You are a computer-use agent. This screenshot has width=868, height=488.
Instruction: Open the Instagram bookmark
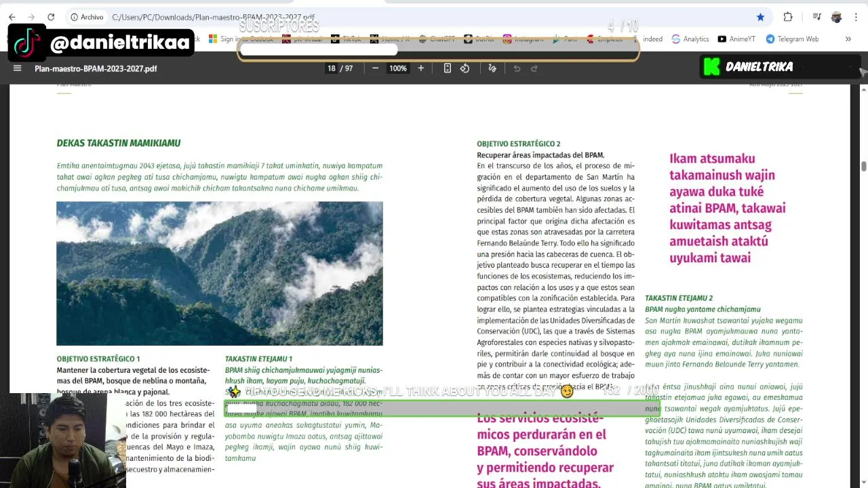point(523,39)
